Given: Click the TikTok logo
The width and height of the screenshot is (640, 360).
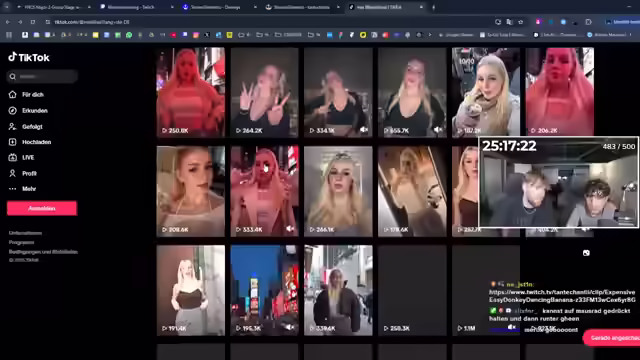Looking at the screenshot, I should pyautogui.click(x=29, y=58).
